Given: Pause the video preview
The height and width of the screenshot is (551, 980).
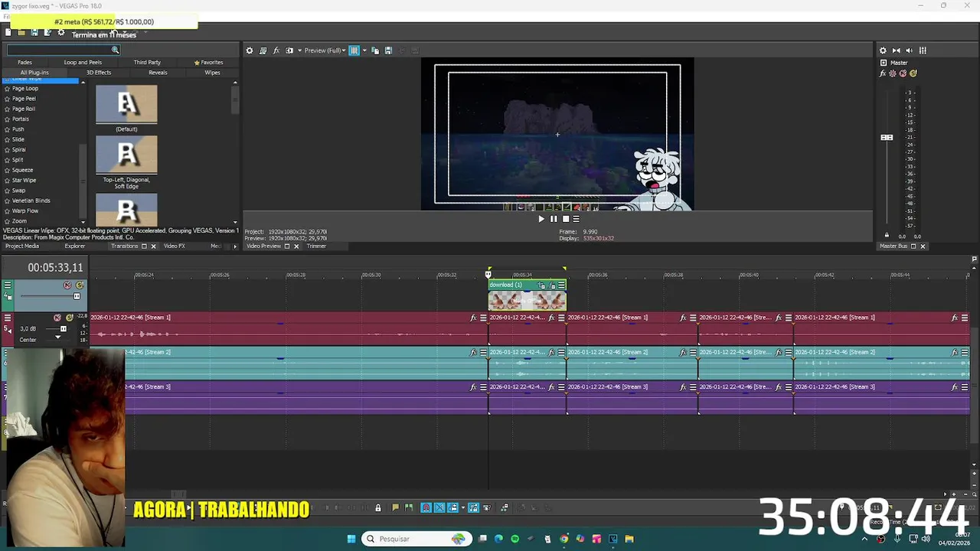Looking at the screenshot, I should (x=554, y=219).
